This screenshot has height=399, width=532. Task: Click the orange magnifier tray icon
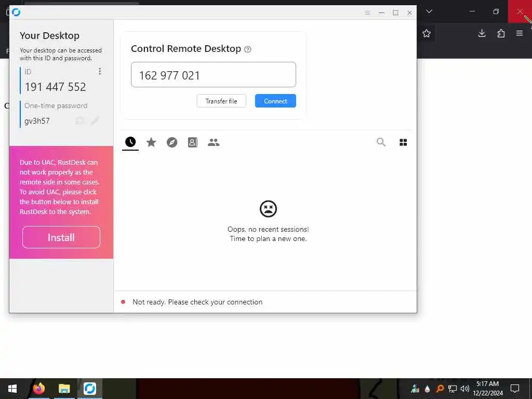pos(440,389)
